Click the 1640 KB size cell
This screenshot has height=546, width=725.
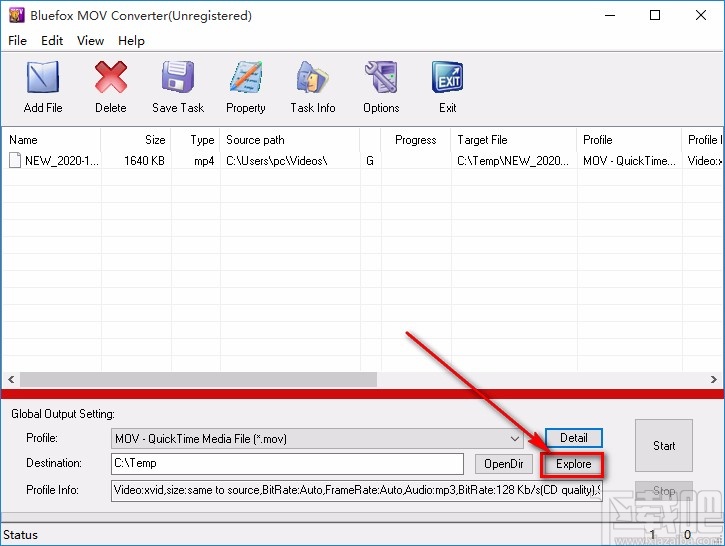coord(144,160)
